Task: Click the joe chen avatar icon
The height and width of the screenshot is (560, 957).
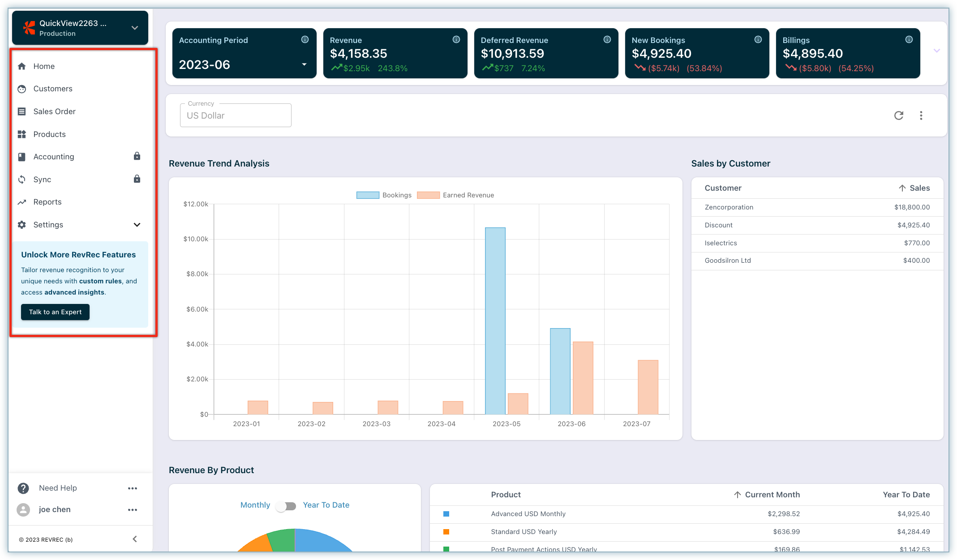Action: (x=23, y=509)
